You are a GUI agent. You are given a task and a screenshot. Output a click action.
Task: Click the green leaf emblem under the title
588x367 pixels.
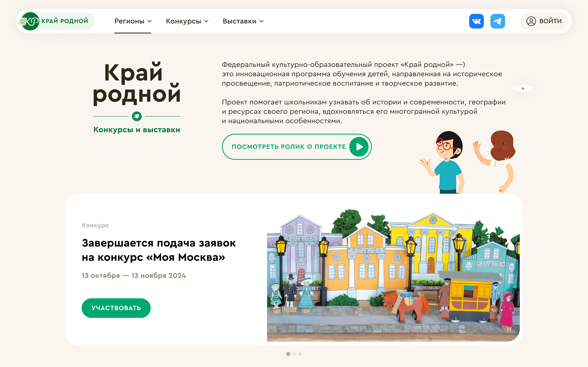click(137, 116)
